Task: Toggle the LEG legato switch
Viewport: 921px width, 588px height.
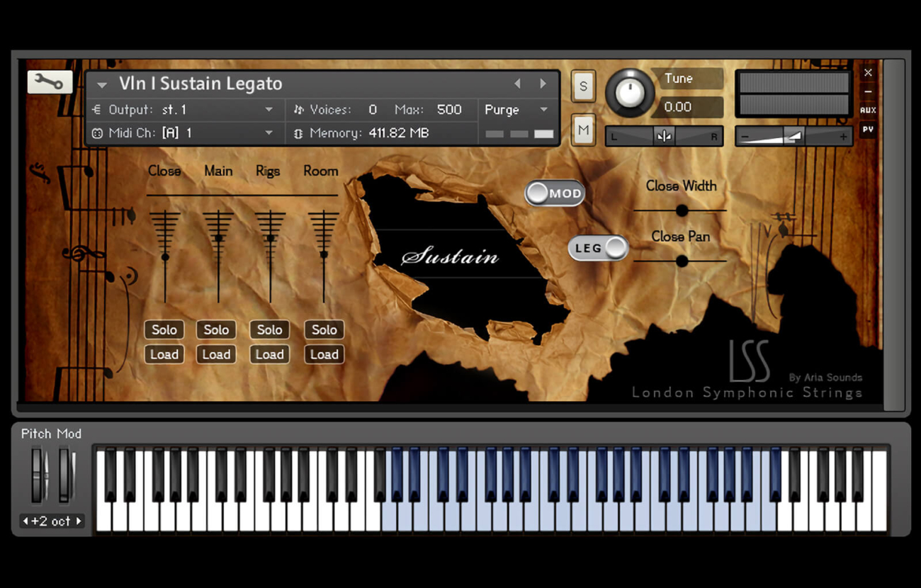Action: coord(599,248)
